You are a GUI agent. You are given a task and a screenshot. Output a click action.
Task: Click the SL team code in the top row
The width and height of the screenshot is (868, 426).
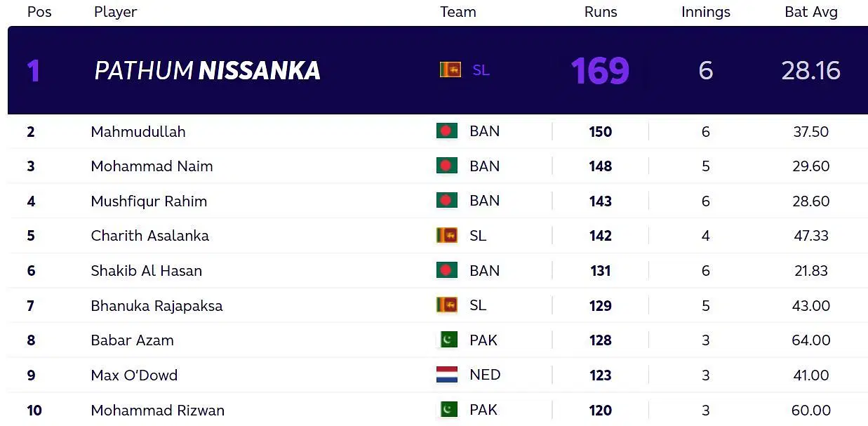click(x=481, y=70)
